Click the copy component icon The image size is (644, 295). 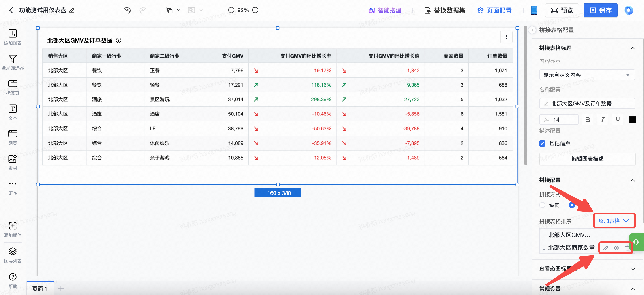(x=169, y=10)
